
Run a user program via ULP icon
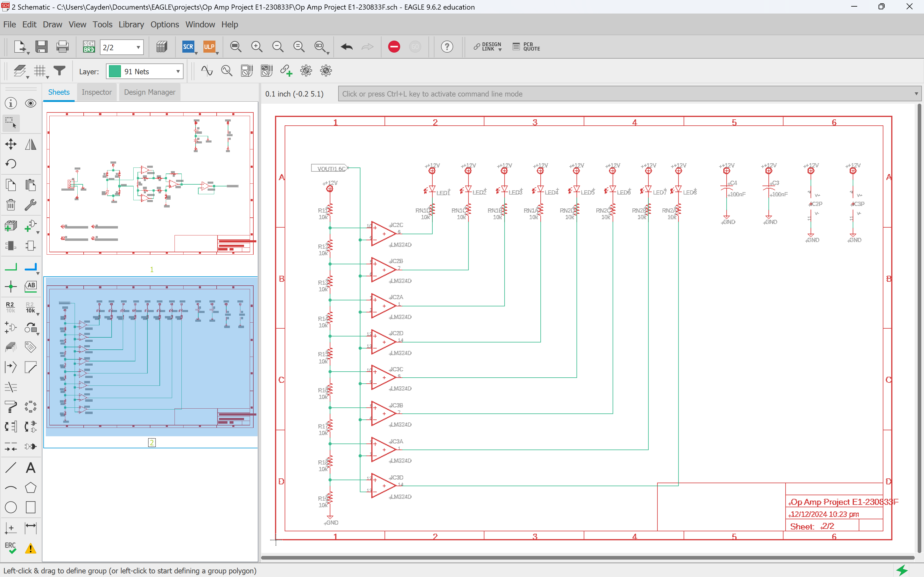pyautogui.click(x=209, y=47)
